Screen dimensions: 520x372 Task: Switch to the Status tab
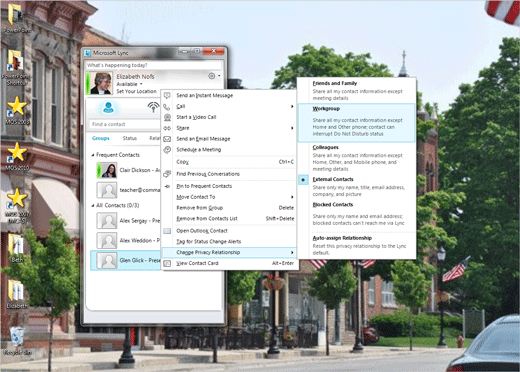tap(129, 138)
